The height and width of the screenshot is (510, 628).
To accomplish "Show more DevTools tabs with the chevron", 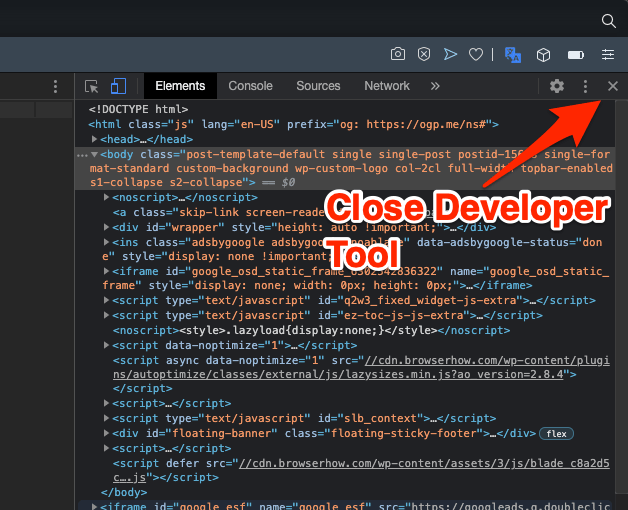I will [435, 86].
